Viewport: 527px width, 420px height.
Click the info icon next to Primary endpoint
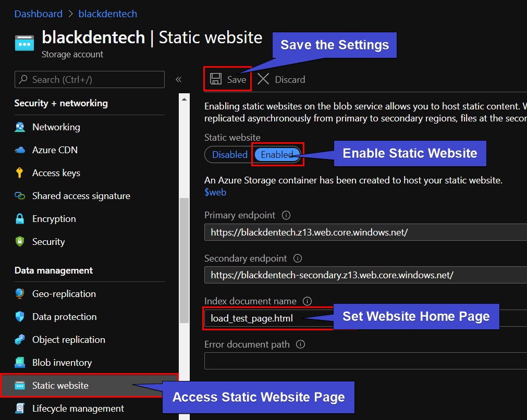coord(286,215)
